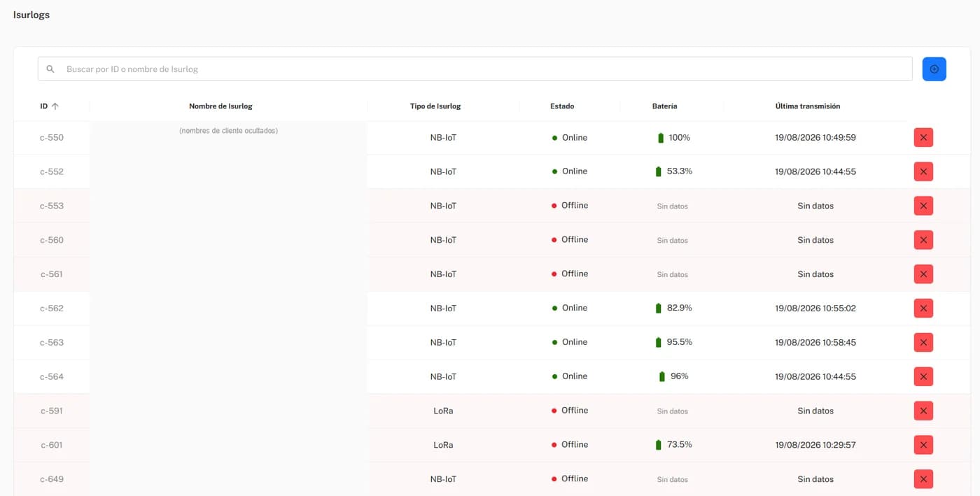Click battery icon in row c-550

660,138
